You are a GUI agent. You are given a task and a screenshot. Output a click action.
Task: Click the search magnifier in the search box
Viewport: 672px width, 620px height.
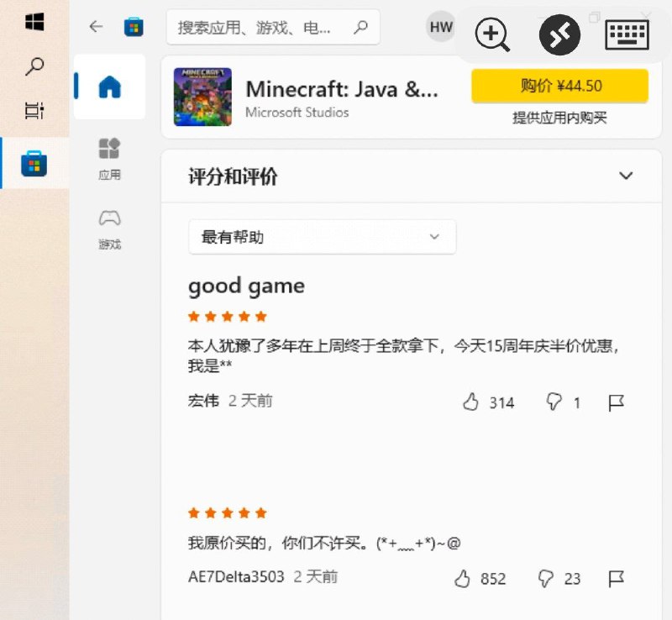tap(361, 28)
